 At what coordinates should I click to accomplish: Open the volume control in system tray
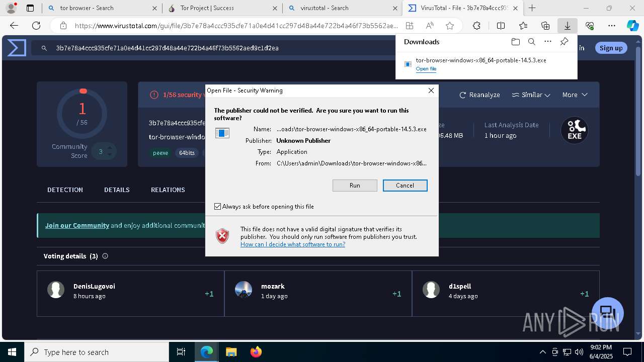[579, 352]
